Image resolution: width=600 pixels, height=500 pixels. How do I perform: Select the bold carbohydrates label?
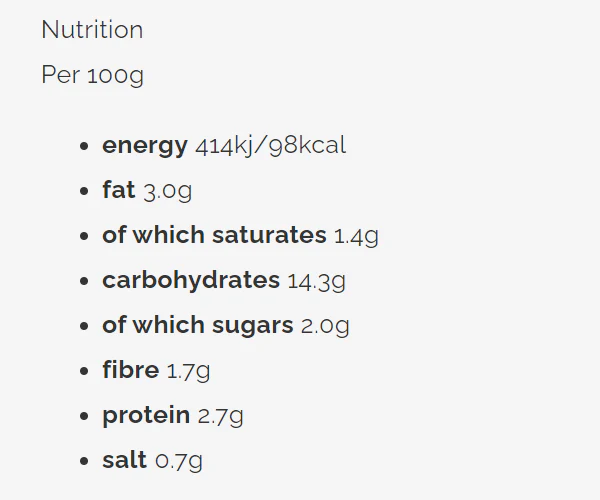tap(191, 281)
